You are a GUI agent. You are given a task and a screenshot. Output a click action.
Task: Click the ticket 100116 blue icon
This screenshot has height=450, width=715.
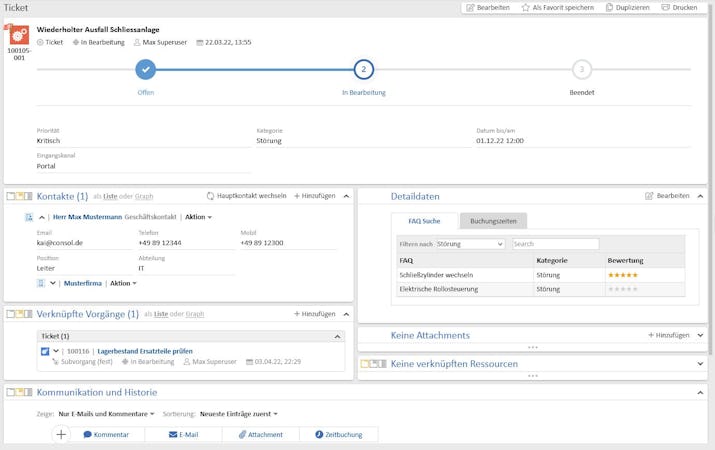point(45,352)
